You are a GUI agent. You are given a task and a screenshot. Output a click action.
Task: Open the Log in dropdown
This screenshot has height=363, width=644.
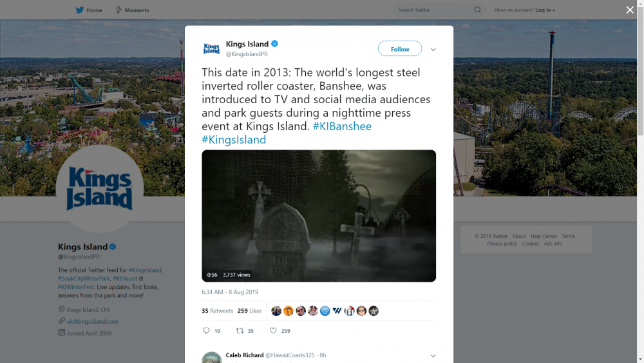tap(545, 10)
